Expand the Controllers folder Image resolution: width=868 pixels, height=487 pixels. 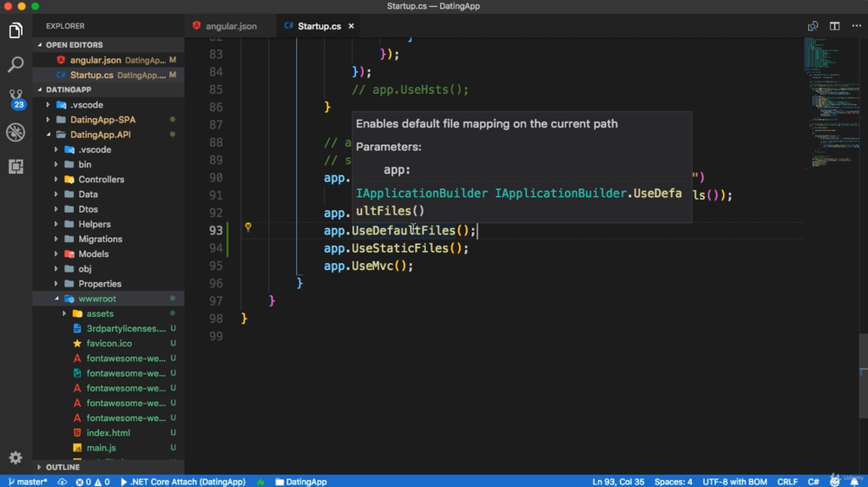coord(101,180)
